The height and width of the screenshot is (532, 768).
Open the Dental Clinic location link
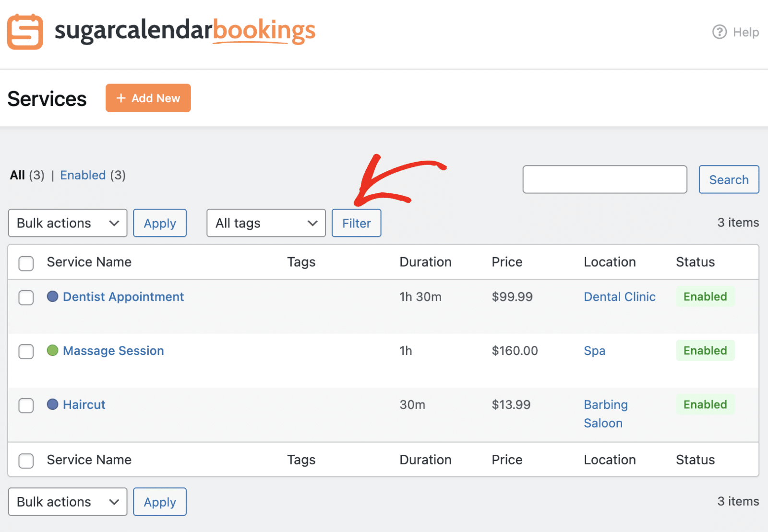619,297
